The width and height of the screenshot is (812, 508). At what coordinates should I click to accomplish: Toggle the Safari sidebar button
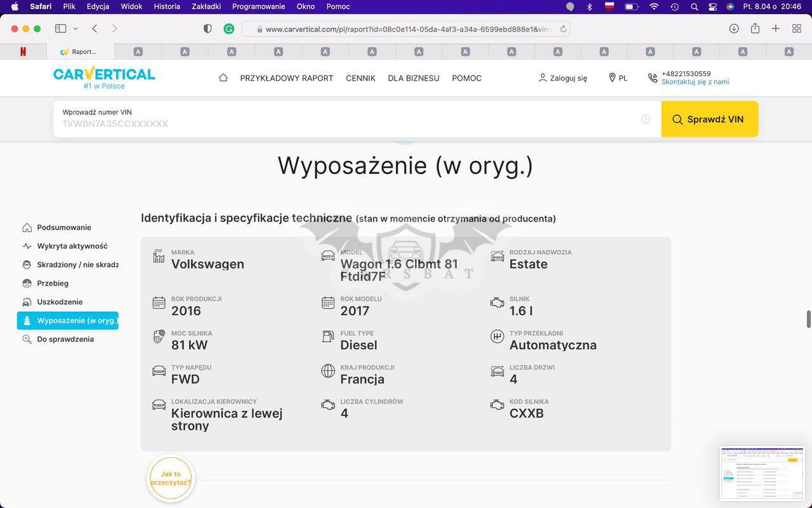tap(61, 29)
